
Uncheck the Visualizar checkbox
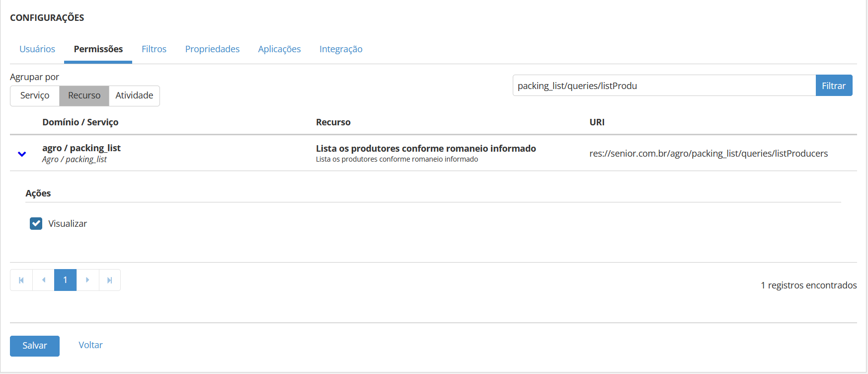(x=36, y=224)
